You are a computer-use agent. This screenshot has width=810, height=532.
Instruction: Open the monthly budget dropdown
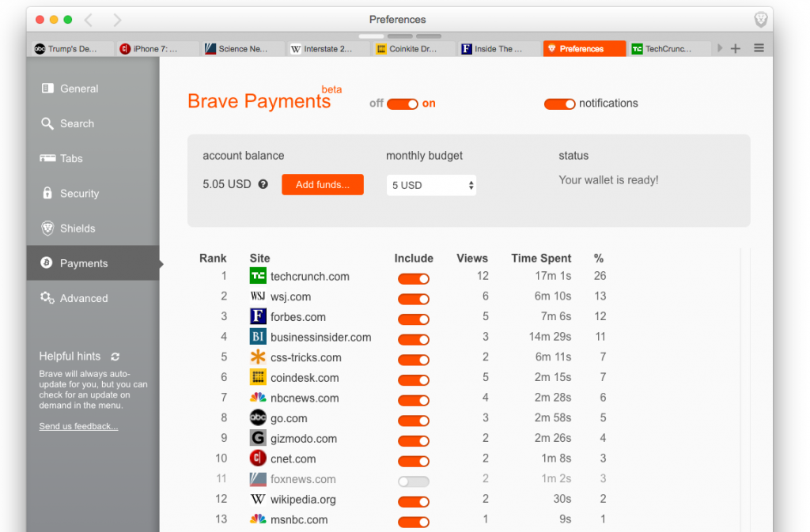431,184
